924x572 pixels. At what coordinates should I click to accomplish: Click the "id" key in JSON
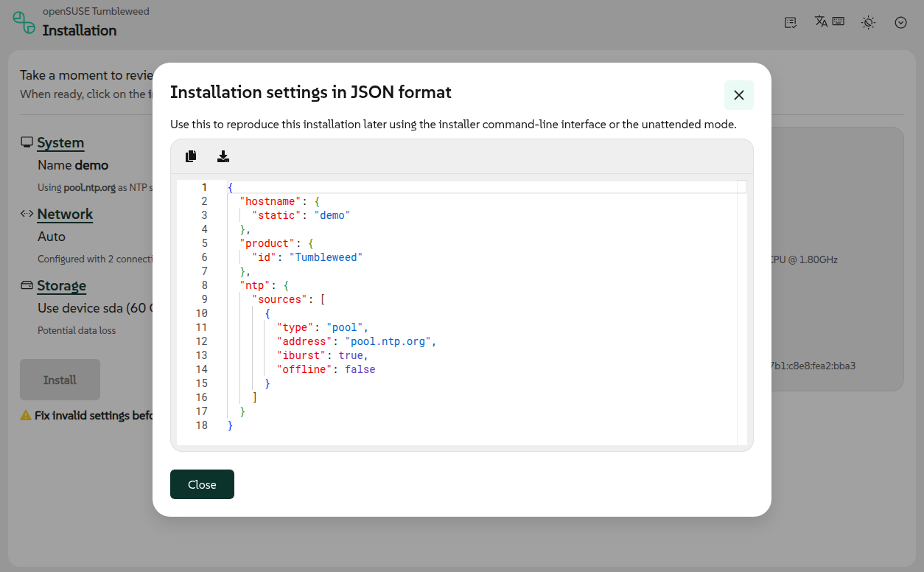click(x=265, y=257)
